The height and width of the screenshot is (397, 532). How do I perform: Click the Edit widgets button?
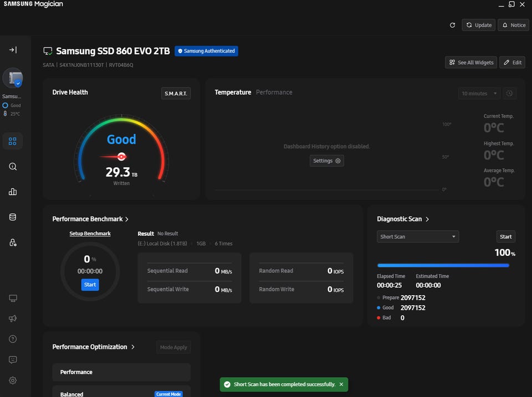pyautogui.click(x=512, y=63)
